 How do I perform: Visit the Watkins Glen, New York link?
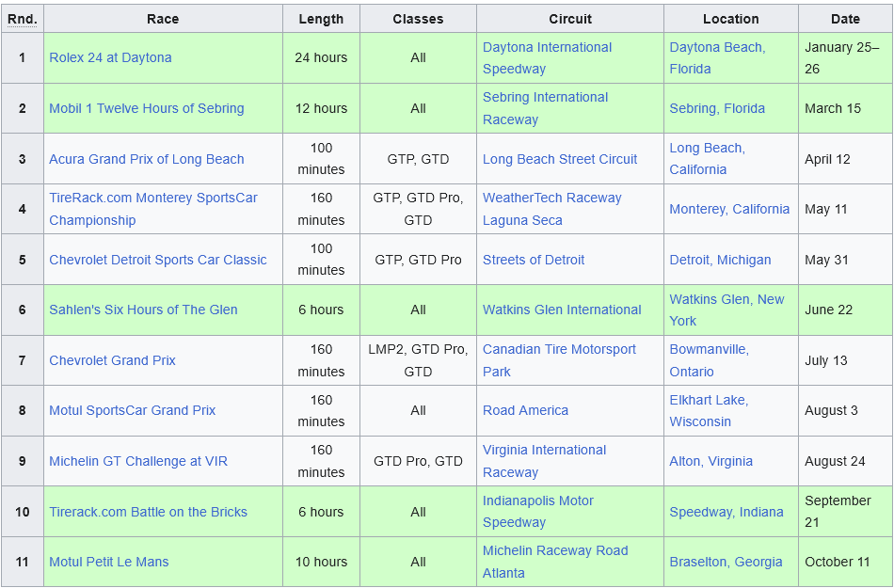[x=726, y=310]
